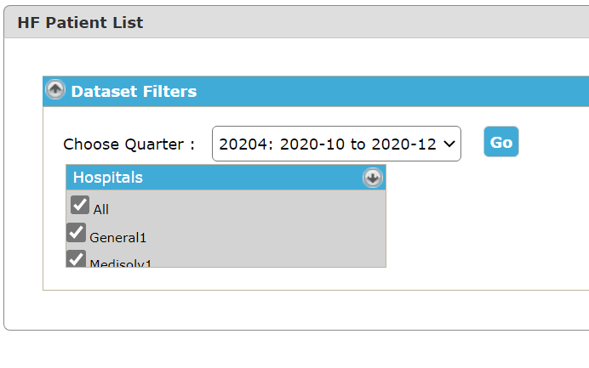
Task: Click the HF Patient List panel title
Action: click(x=80, y=23)
